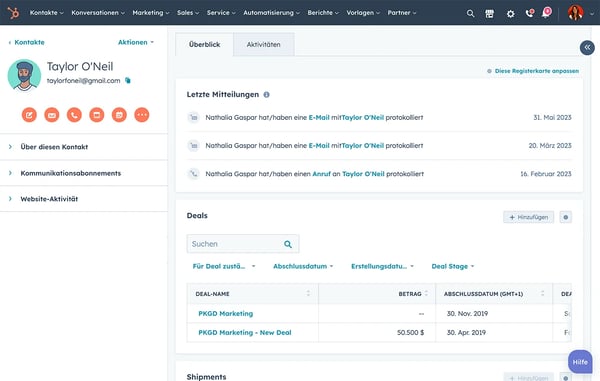Call the contact with phone button
Viewport: 600px width, 381px height.
point(74,115)
